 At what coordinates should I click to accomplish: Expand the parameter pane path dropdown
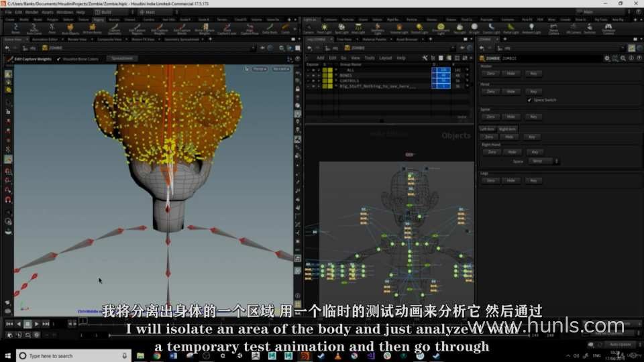click(x=623, y=48)
